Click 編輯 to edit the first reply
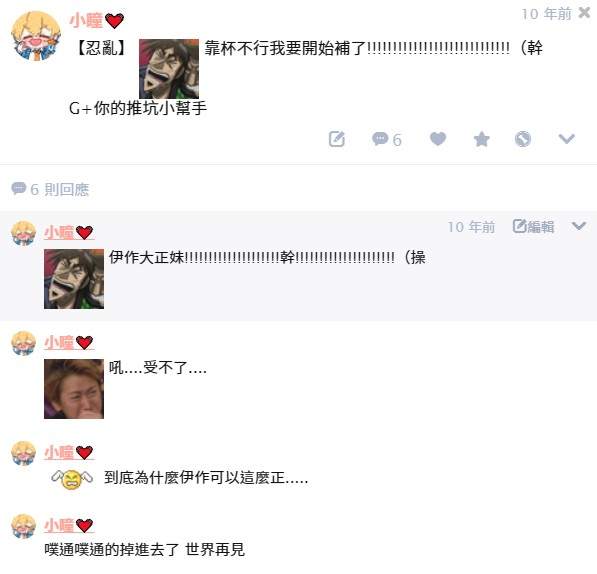Screen dimensions: 597x574 click(x=533, y=227)
